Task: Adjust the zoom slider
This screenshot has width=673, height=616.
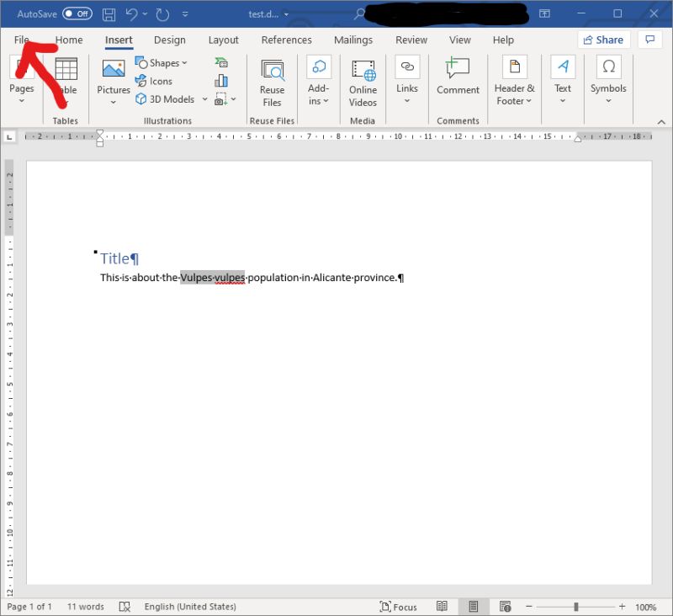Action: [x=577, y=606]
